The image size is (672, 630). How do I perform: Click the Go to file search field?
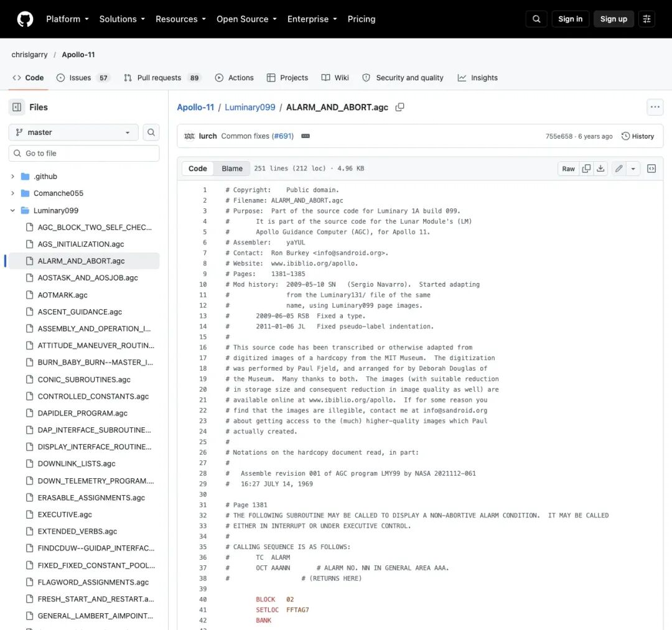(84, 154)
